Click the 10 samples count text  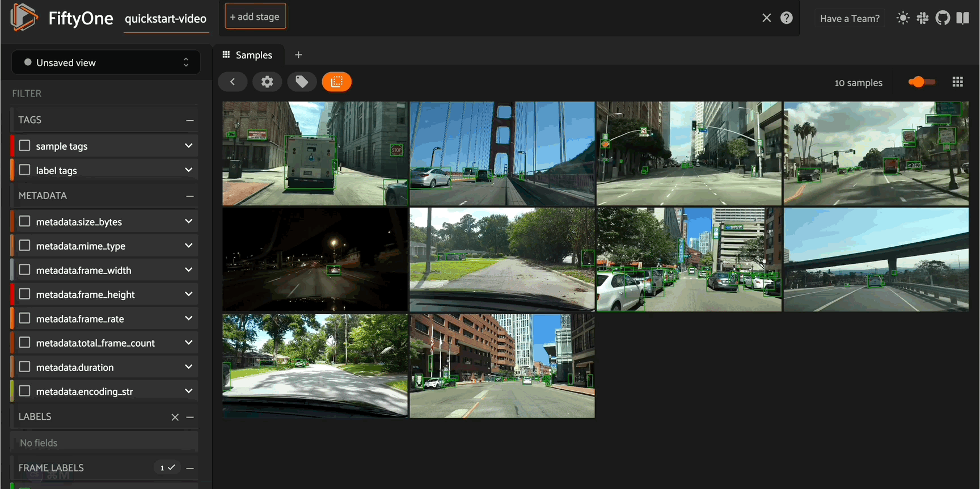pos(859,83)
